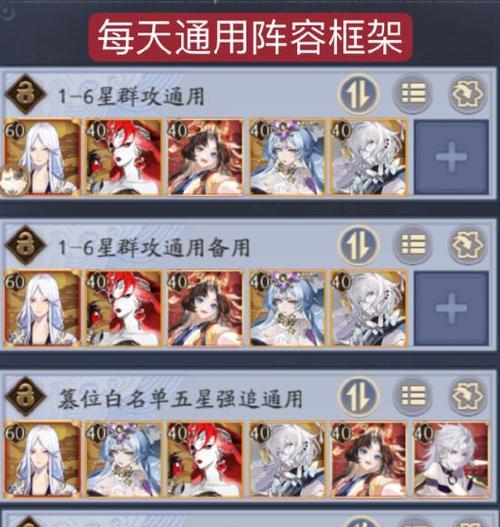The image size is (500, 527).
Task: Select the last white-haired shikigami in the third lineup
Action: pyautogui.click(x=451, y=459)
